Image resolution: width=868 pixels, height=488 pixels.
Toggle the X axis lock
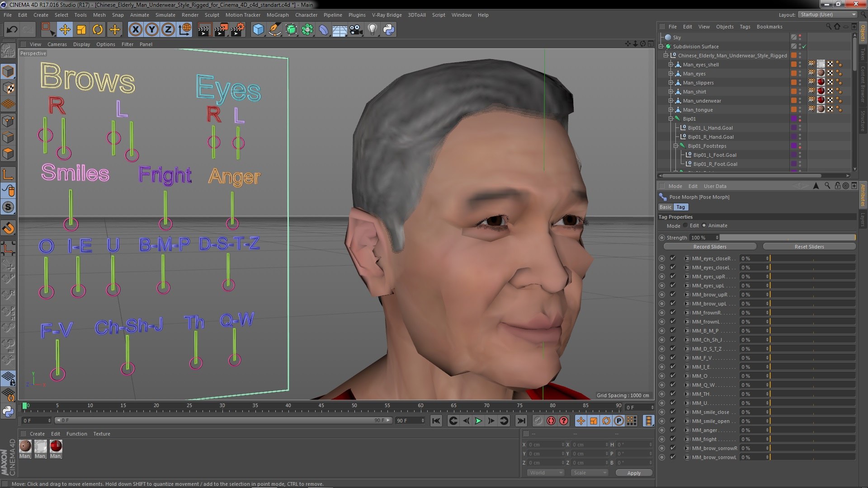[135, 30]
